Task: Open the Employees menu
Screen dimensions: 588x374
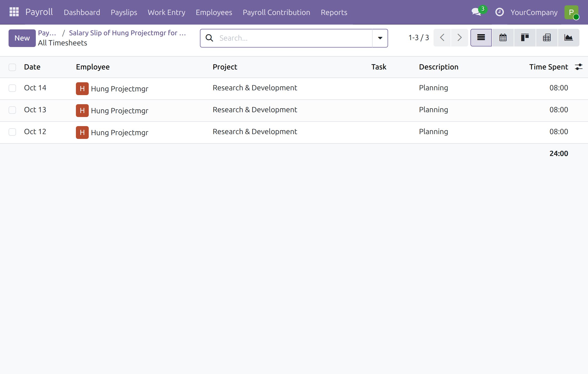Action: click(x=214, y=12)
